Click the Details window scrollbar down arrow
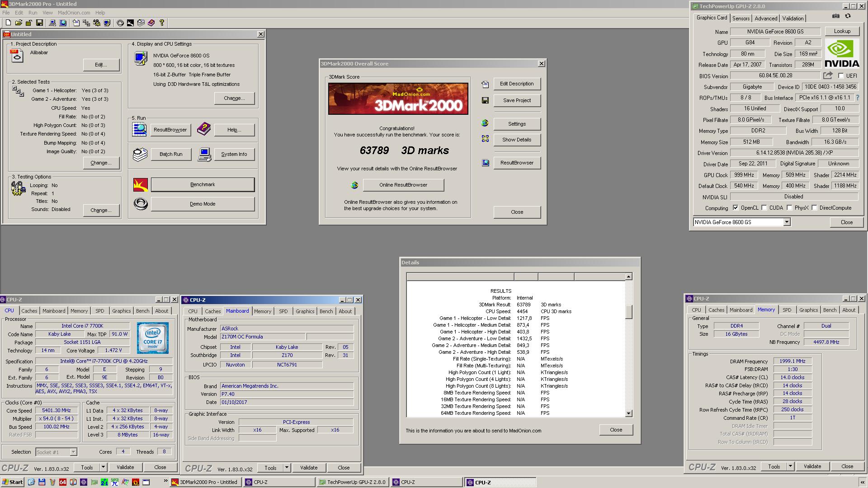The width and height of the screenshot is (868, 488). pos(628,413)
